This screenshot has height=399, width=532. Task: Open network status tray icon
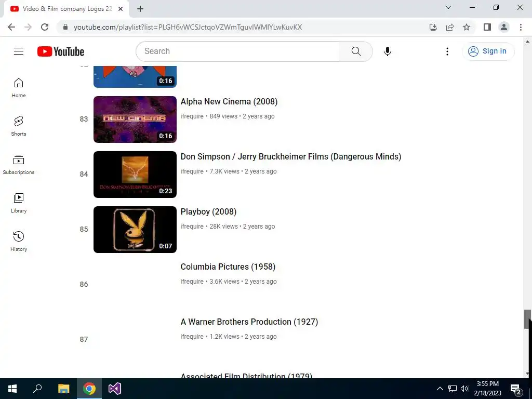(453, 389)
